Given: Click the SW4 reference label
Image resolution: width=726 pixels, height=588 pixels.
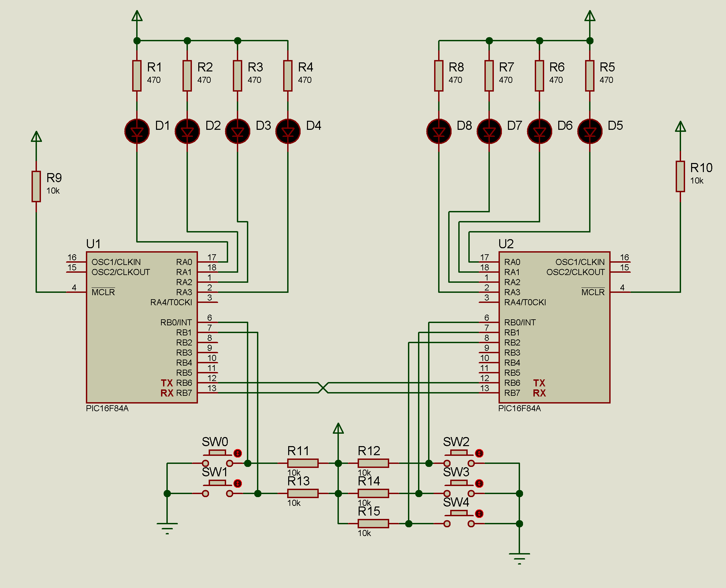Looking at the screenshot, I should 456,502.
